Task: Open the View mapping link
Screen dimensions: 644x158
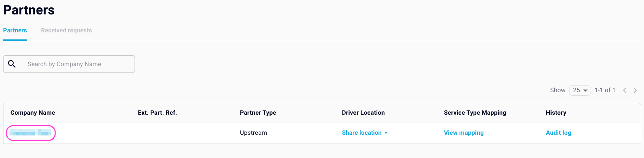Action: (x=464, y=133)
